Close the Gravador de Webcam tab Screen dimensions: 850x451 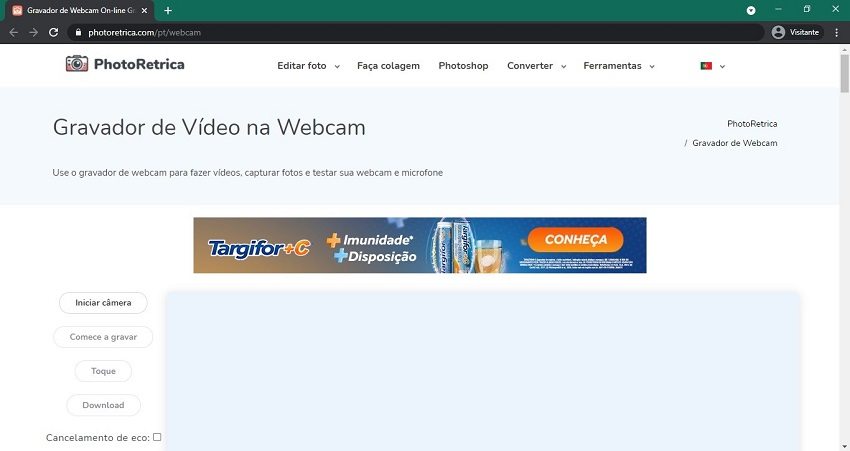pos(144,10)
